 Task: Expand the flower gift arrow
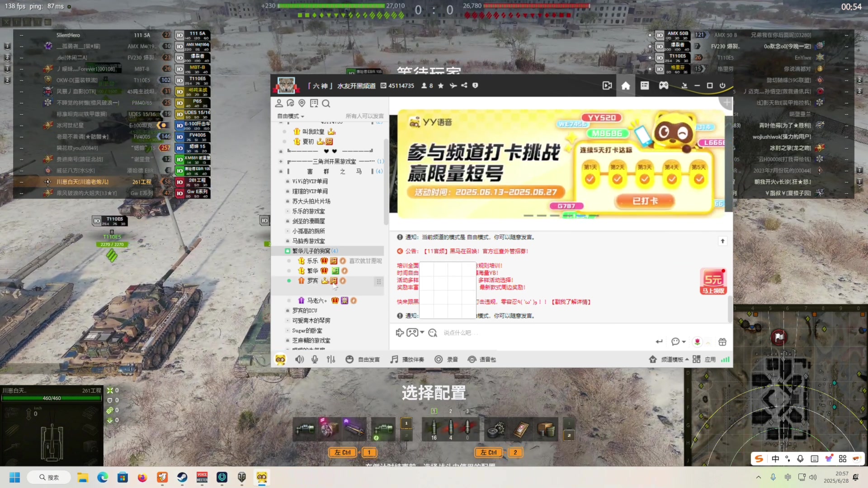pyautogui.click(x=708, y=343)
